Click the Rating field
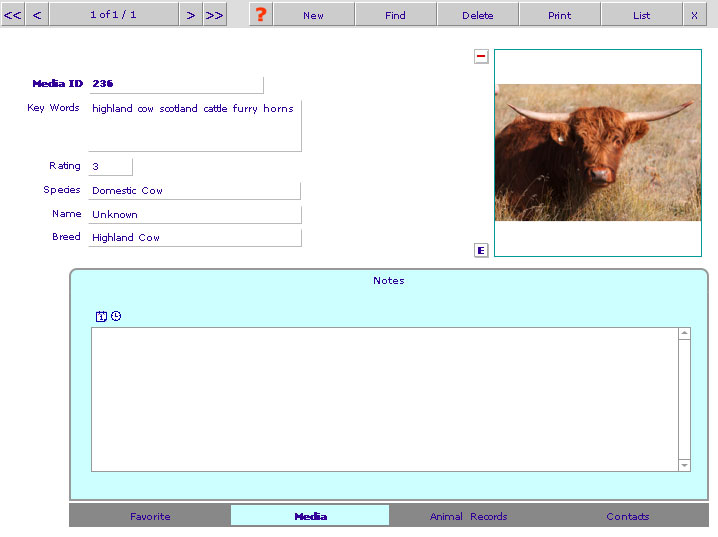 coord(110,167)
